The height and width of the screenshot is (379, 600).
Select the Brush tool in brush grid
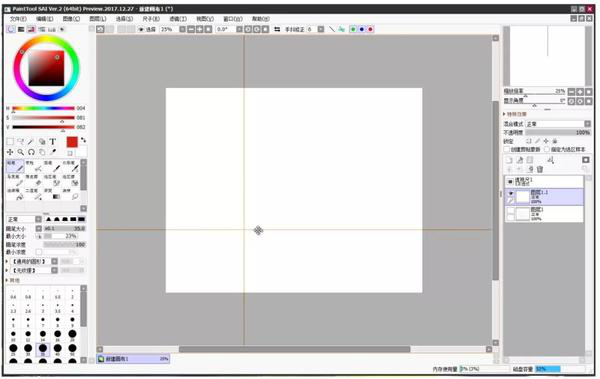[52, 166]
